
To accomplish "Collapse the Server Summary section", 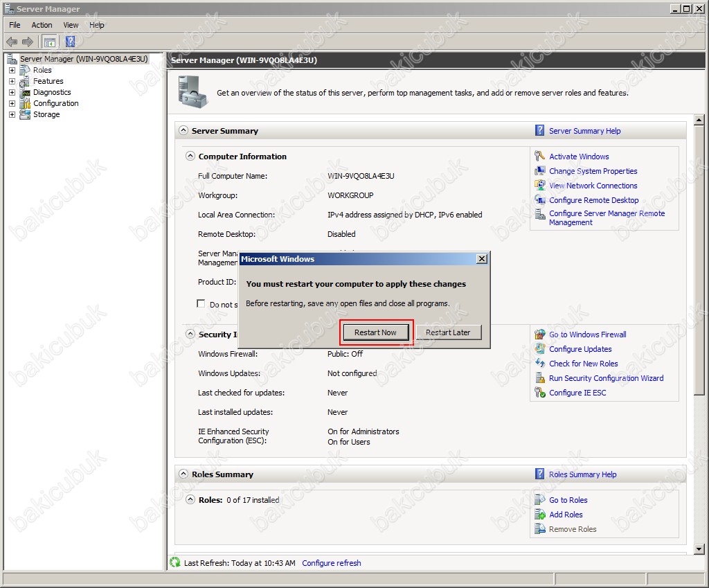I will point(183,130).
